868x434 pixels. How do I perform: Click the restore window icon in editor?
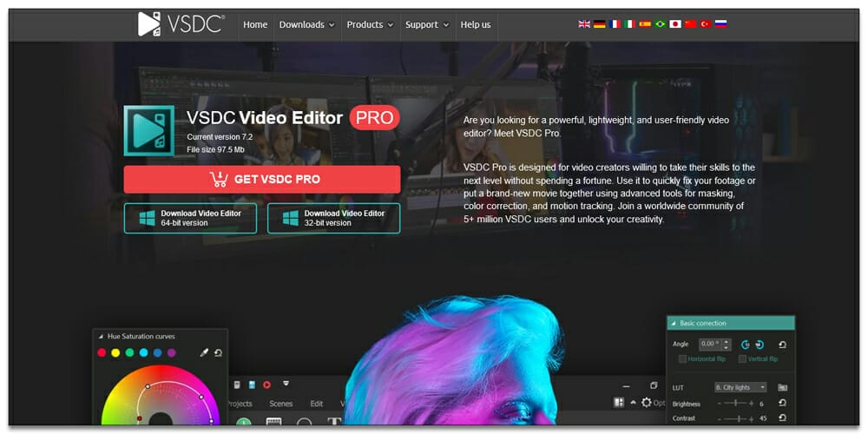pos(654,386)
